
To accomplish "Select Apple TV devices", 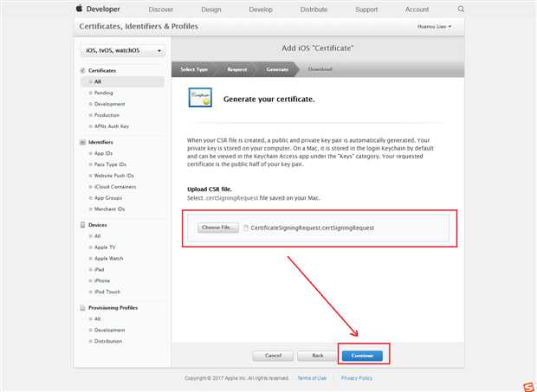I will (105, 247).
